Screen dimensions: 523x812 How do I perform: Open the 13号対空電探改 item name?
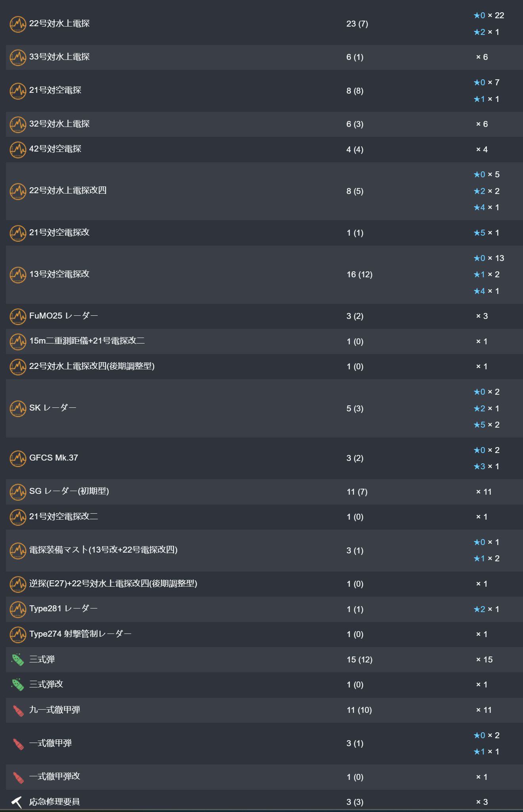click(59, 274)
